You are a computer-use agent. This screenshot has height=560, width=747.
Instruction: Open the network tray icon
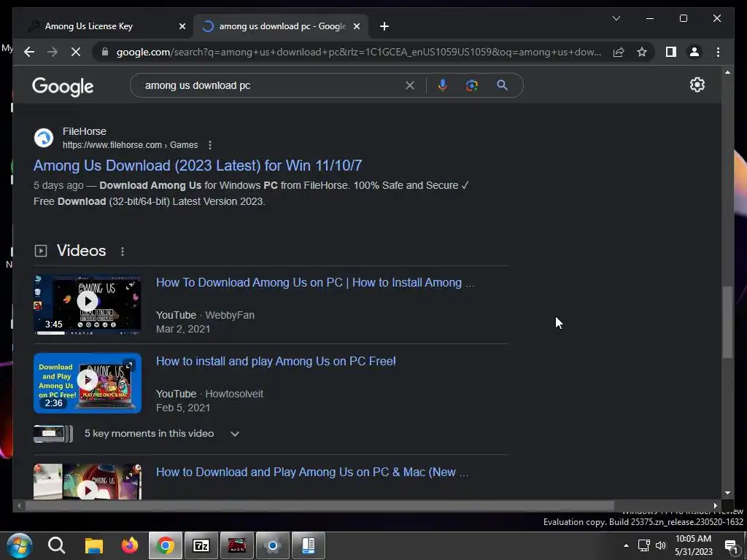(643, 545)
